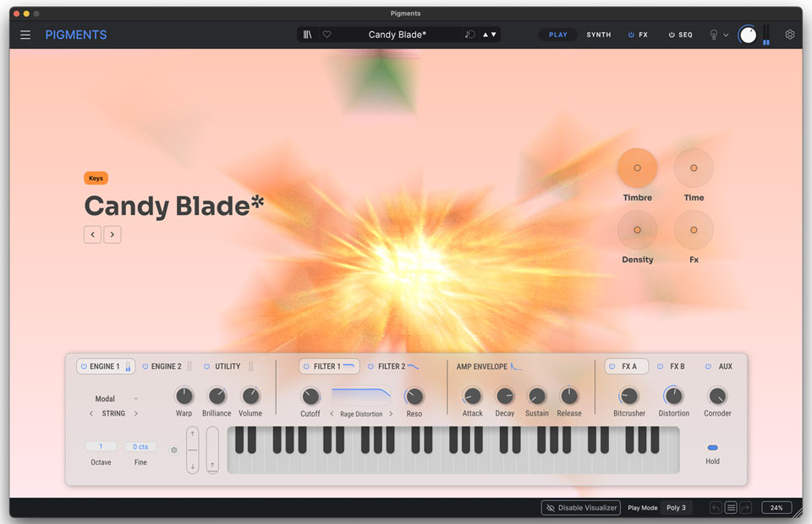Click the modulation wheel strip

pyautogui.click(x=212, y=450)
